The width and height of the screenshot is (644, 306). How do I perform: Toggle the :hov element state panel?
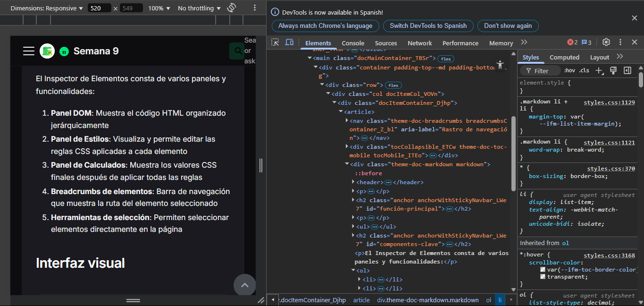click(x=569, y=71)
